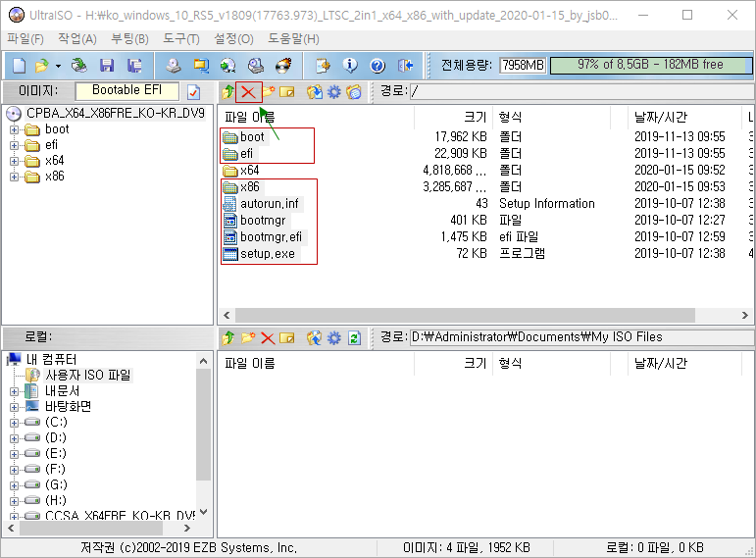Expand the 내문서 node in local tree
This screenshot has height=558, width=756.
[x=14, y=391]
